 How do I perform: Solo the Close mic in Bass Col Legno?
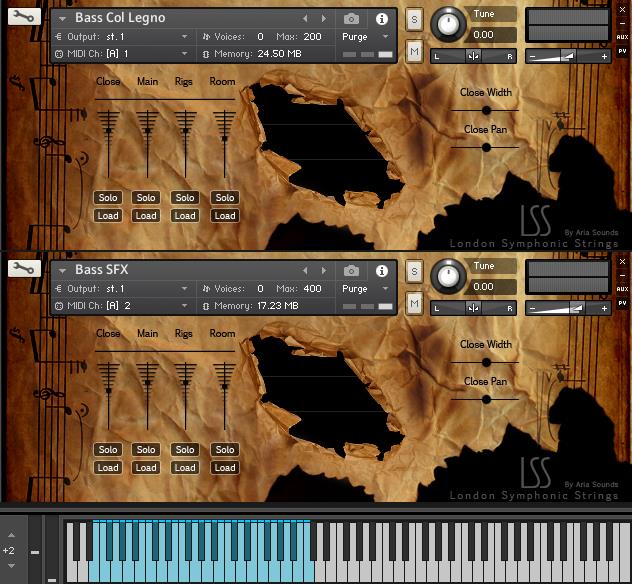coord(108,197)
